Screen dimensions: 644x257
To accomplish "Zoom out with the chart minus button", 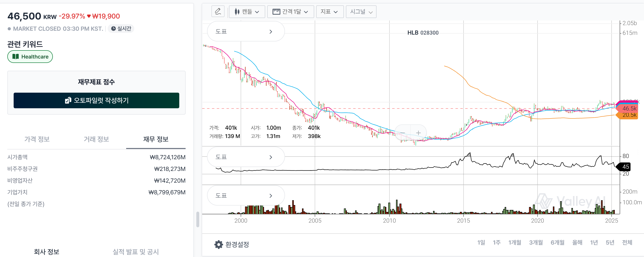I will click(403, 133).
